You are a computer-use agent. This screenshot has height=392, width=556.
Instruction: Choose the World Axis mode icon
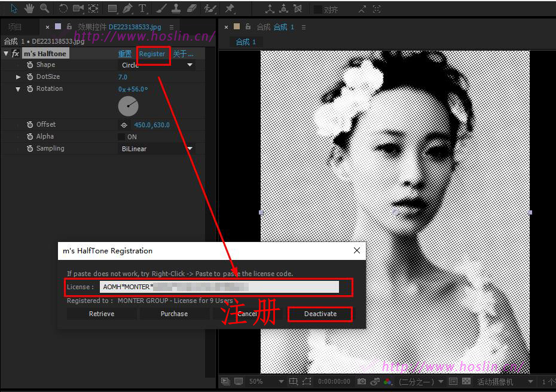tap(283, 9)
